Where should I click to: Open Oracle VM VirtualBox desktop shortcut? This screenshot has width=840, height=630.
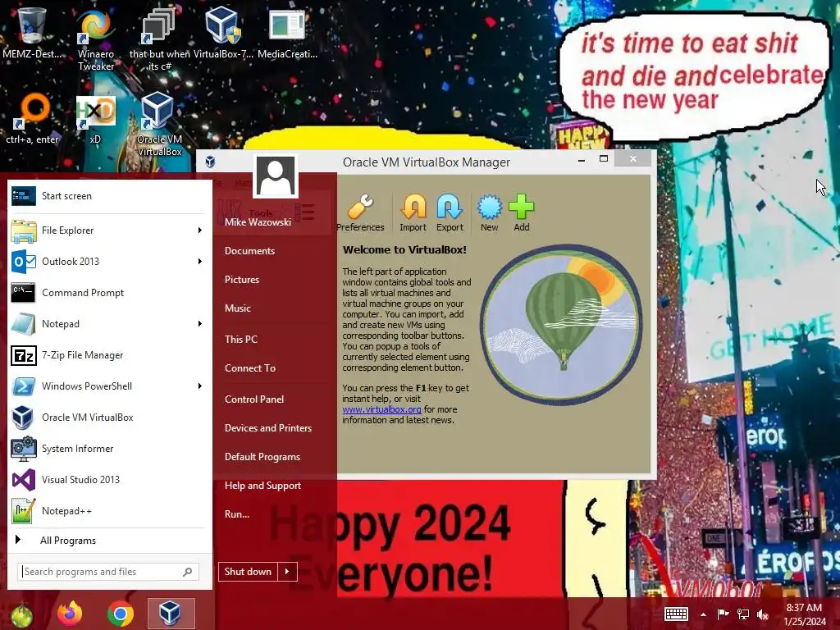(x=159, y=125)
